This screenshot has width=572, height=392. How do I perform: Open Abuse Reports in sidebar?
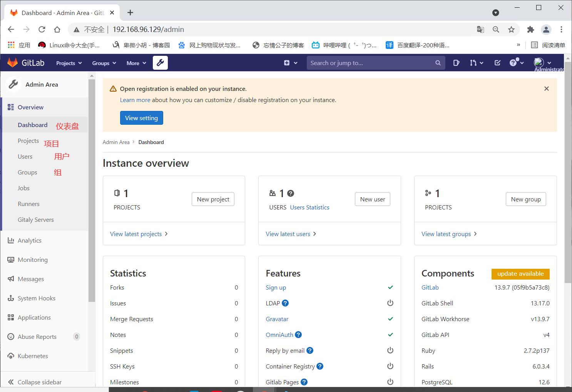click(x=43, y=337)
